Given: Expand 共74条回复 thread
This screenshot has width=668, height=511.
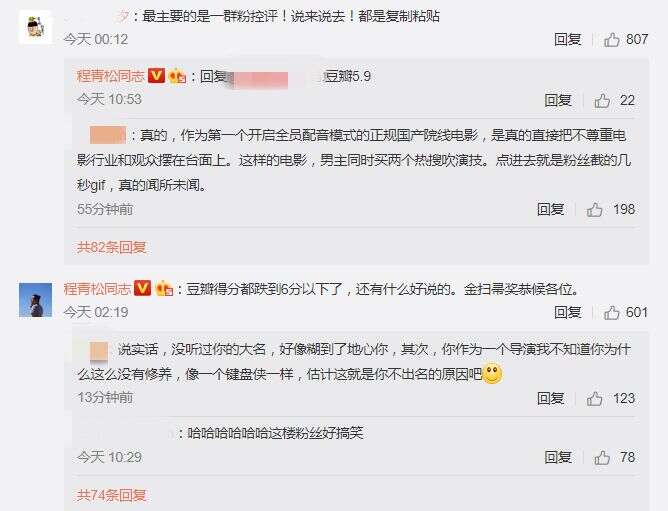Looking at the screenshot, I should point(112,495).
